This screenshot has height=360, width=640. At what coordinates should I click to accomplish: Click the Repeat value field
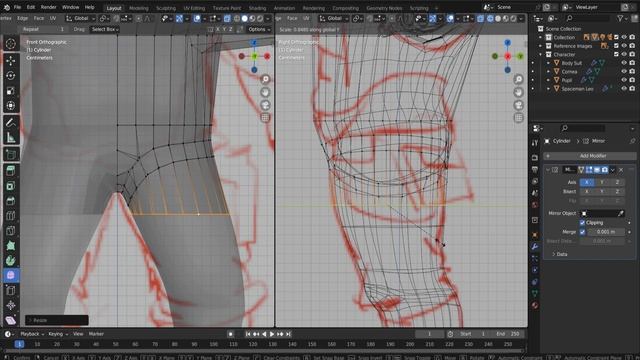[x=44, y=29]
